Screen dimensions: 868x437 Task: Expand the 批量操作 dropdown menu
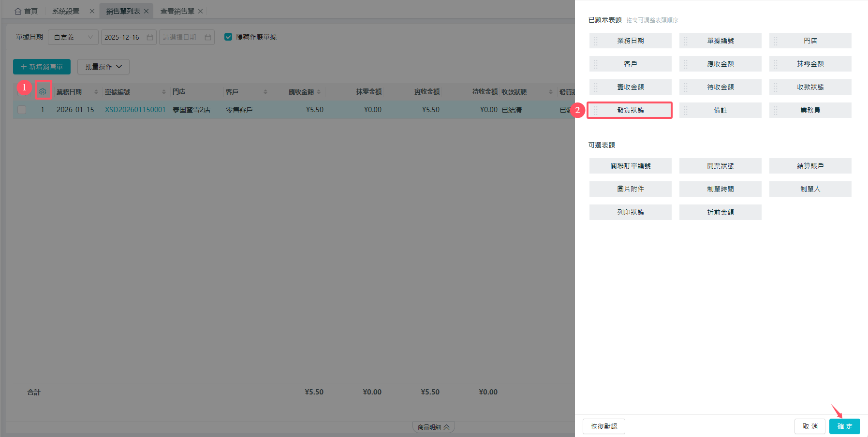pyautogui.click(x=103, y=67)
